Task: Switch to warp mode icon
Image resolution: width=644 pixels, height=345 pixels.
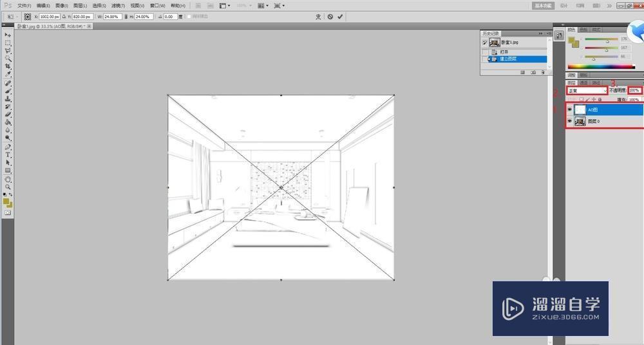Action: tap(318, 17)
